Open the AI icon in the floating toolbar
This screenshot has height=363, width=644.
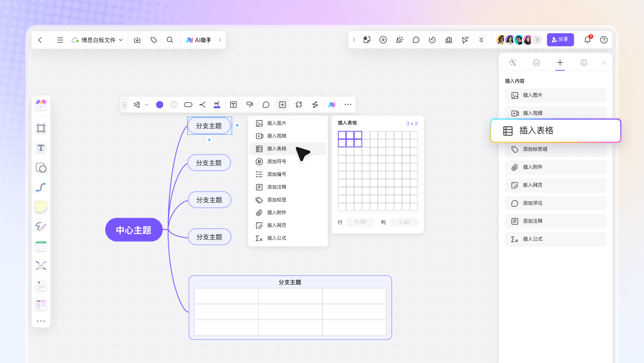click(x=332, y=105)
